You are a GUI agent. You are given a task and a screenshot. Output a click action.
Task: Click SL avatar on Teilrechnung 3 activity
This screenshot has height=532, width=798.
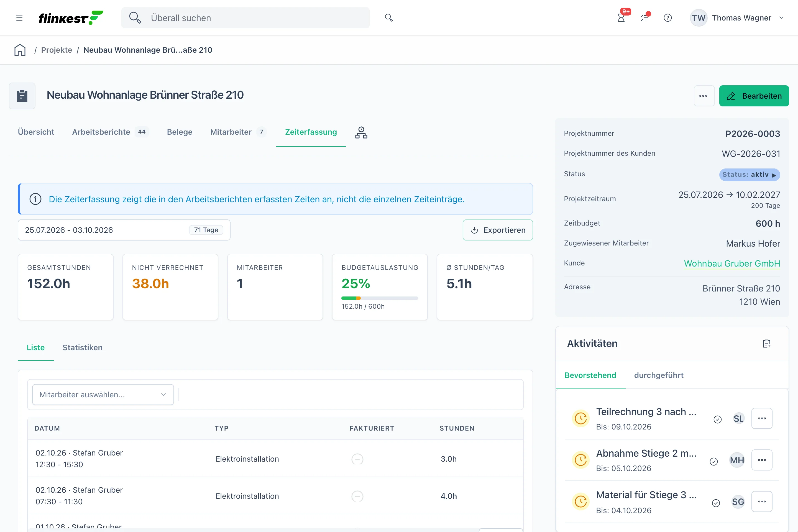(738, 418)
